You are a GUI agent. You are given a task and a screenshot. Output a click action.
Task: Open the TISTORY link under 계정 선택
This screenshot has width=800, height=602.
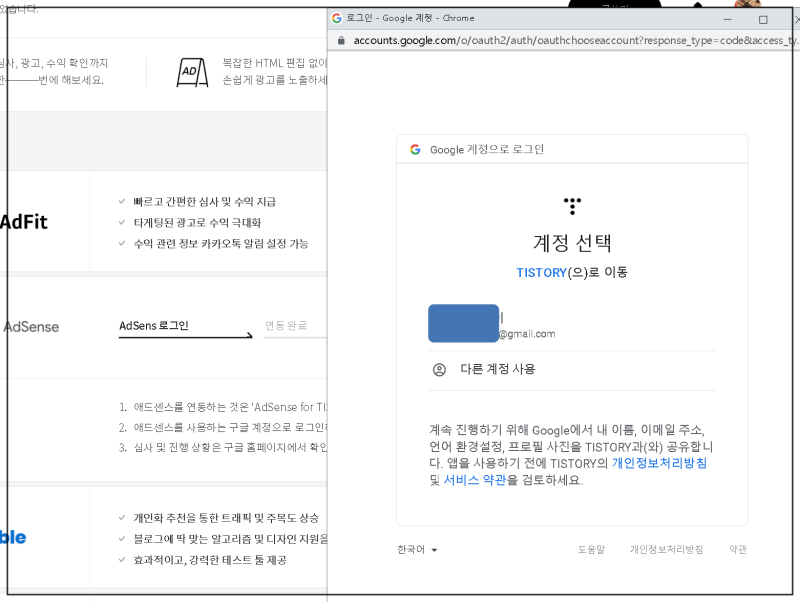coord(541,272)
